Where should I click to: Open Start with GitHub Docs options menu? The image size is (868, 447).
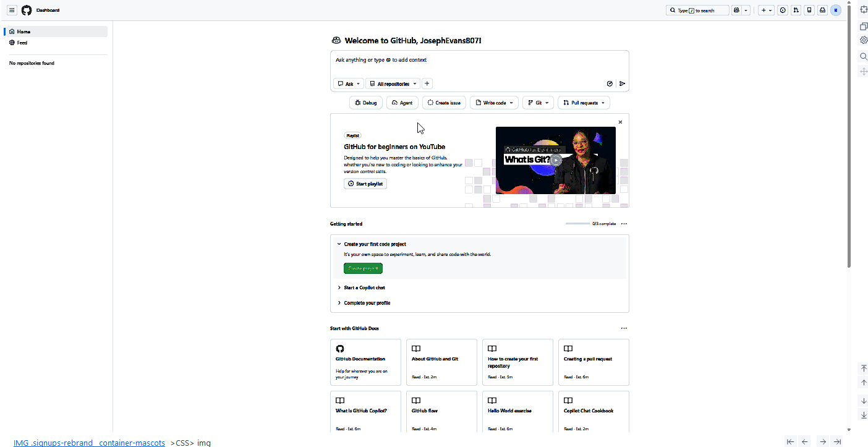[x=624, y=328]
